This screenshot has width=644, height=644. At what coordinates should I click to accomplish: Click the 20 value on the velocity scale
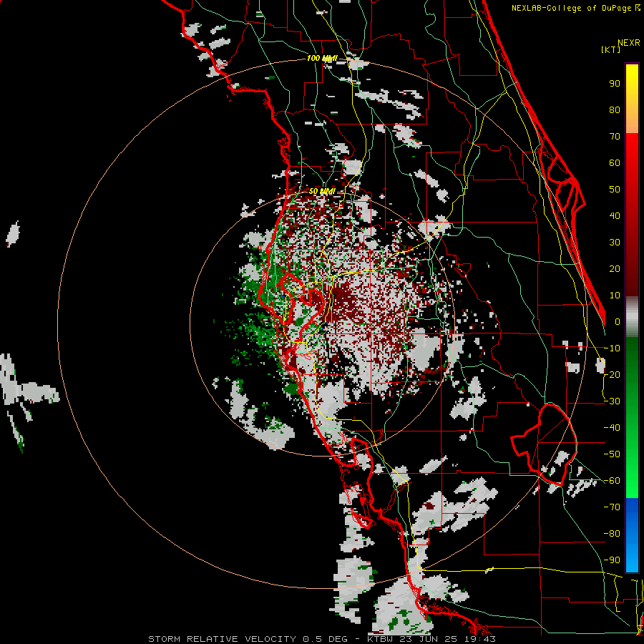tap(615, 269)
